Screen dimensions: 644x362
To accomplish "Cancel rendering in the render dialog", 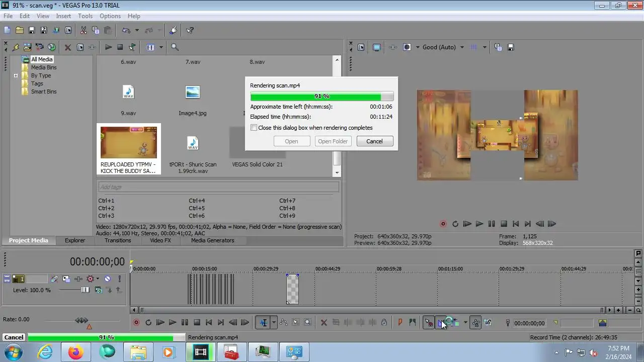I will coord(374,141).
